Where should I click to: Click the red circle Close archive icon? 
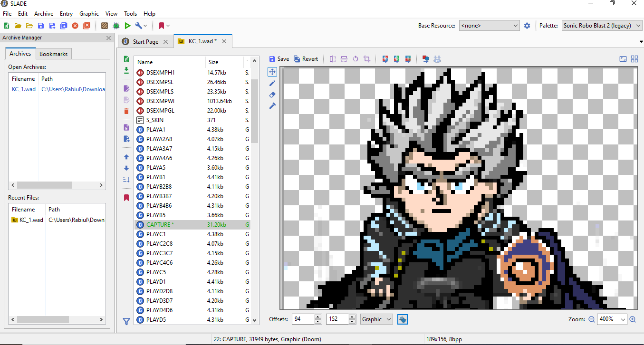(x=75, y=26)
